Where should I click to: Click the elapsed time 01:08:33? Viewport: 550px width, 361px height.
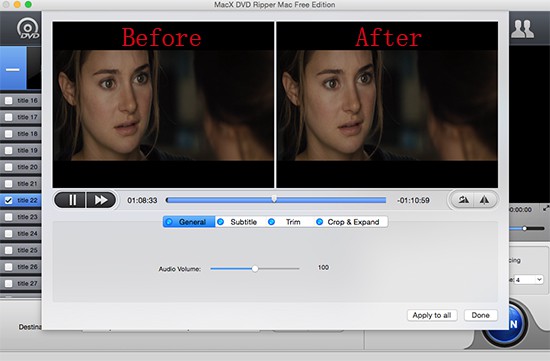coord(142,200)
